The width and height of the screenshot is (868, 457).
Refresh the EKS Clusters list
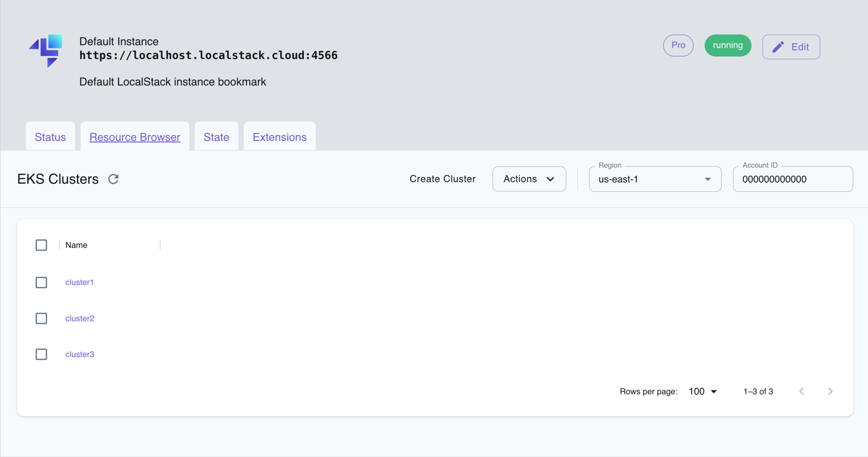[x=113, y=179]
